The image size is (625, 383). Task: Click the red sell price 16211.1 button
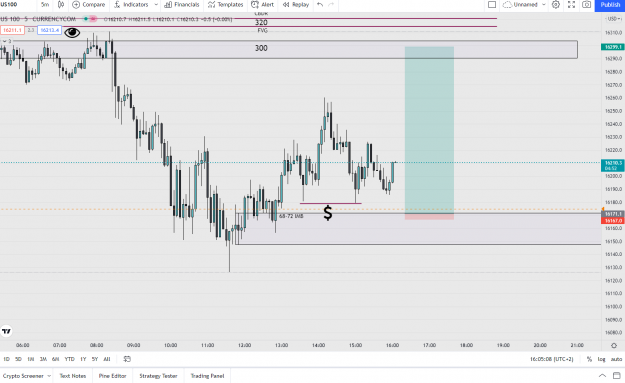pyautogui.click(x=12, y=30)
